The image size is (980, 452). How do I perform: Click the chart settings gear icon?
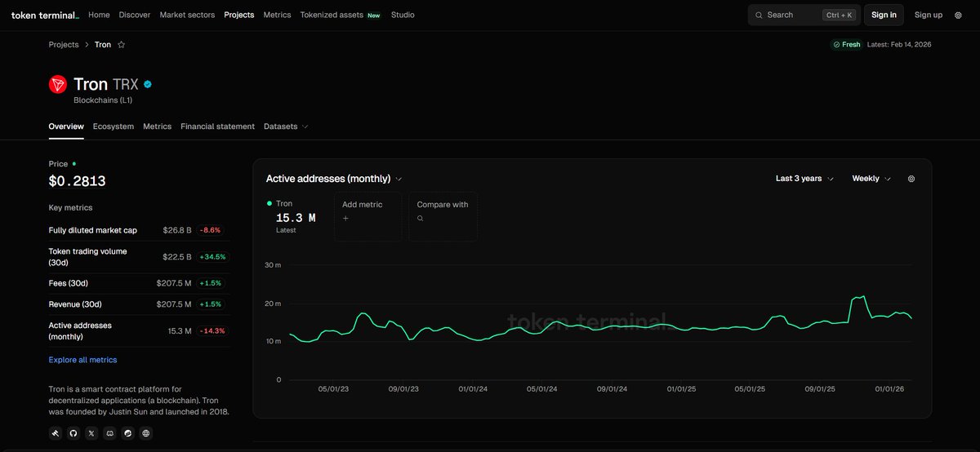[911, 179]
